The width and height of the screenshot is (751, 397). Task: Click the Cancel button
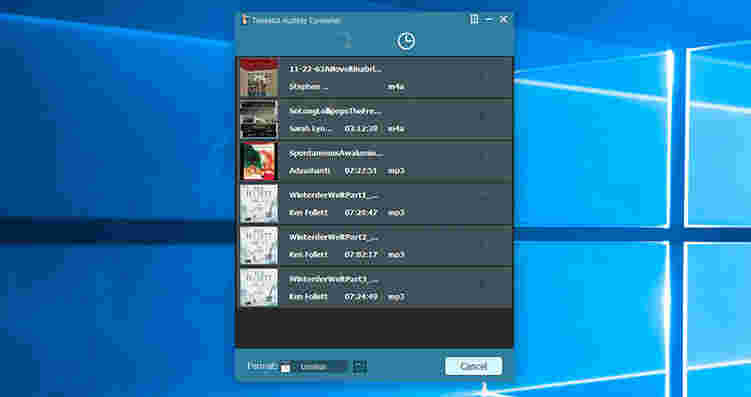point(474,366)
